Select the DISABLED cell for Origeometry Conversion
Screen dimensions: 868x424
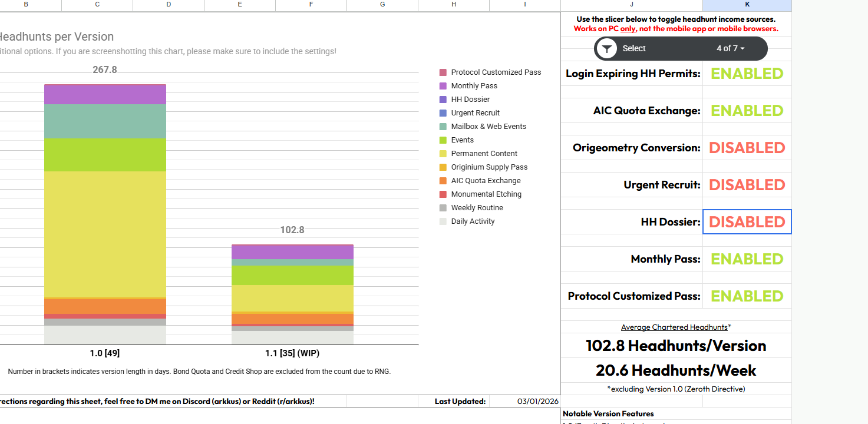pyautogui.click(x=747, y=148)
